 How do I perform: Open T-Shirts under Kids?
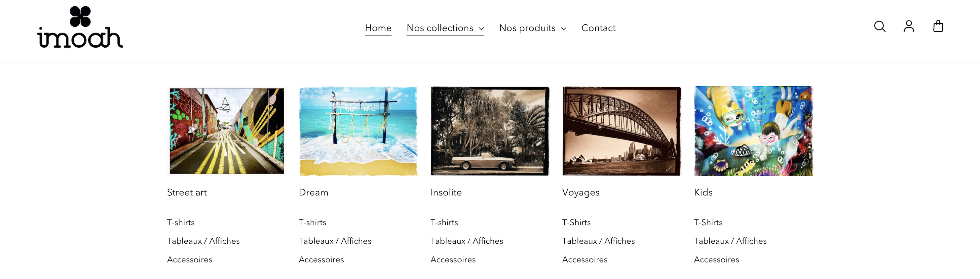708,222
